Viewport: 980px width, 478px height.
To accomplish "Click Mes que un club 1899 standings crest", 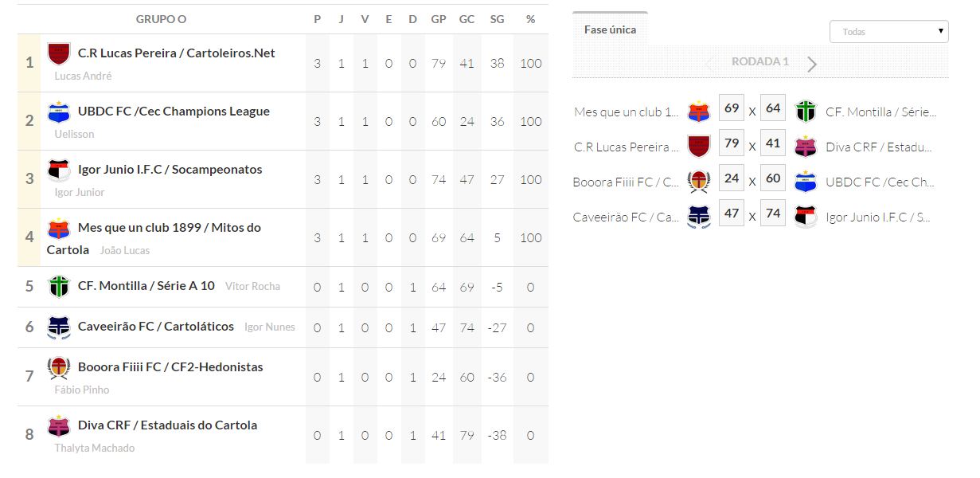I will [x=59, y=229].
